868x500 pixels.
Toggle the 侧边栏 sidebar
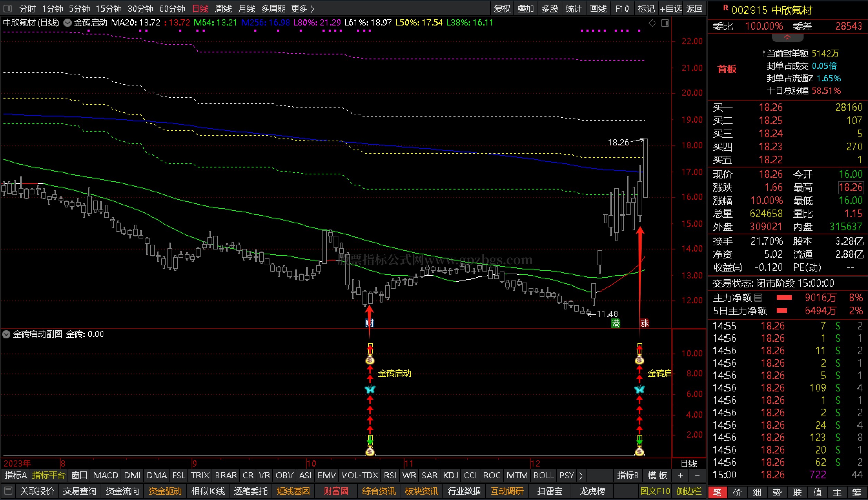pyautogui.click(x=689, y=491)
